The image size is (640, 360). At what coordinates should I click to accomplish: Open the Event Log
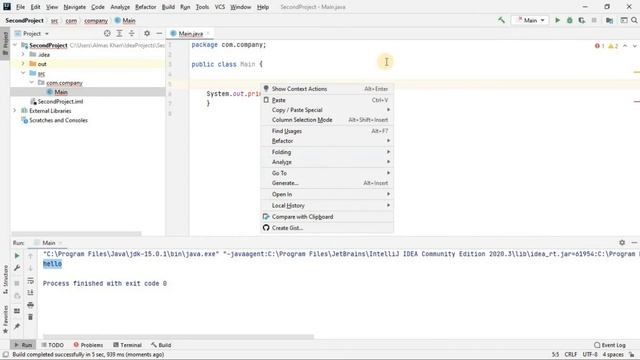[x=610, y=345]
